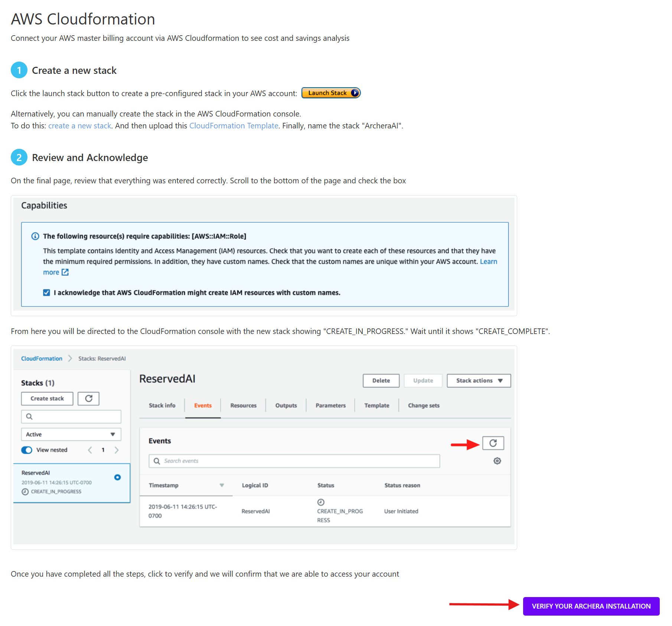672x626 pixels.
Task: Click the 'Stacks: ReservedAI' breadcrumb text
Action: (x=102, y=358)
